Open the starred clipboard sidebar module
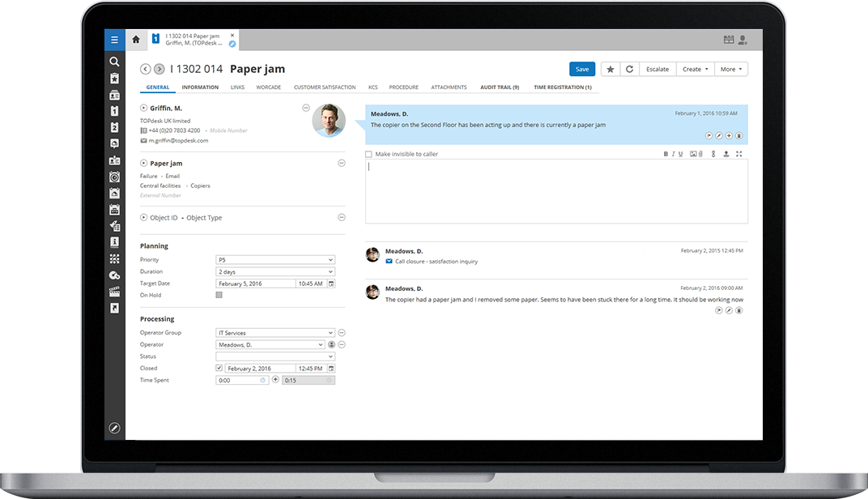Image resolution: width=868 pixels, height=499 pixels. (115, 78)
